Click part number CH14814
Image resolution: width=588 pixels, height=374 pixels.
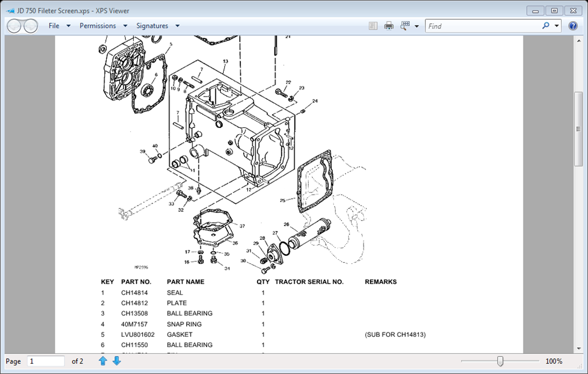click(x=134, y=292)
